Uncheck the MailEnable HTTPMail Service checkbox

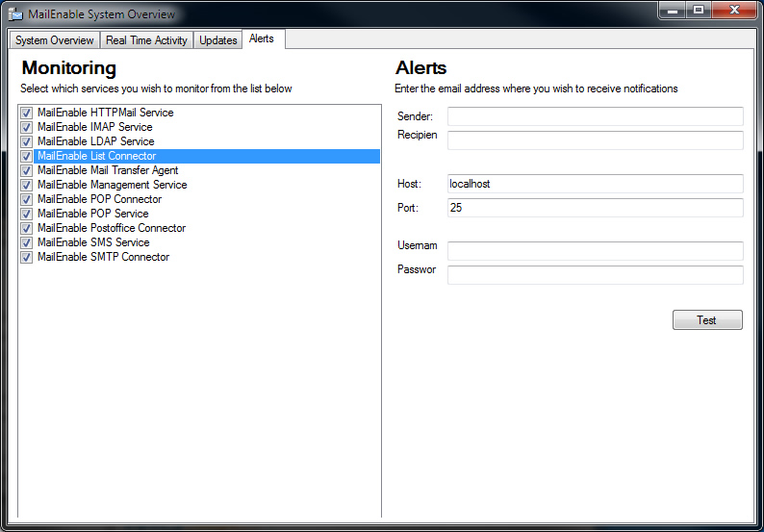tap(26, 113)
